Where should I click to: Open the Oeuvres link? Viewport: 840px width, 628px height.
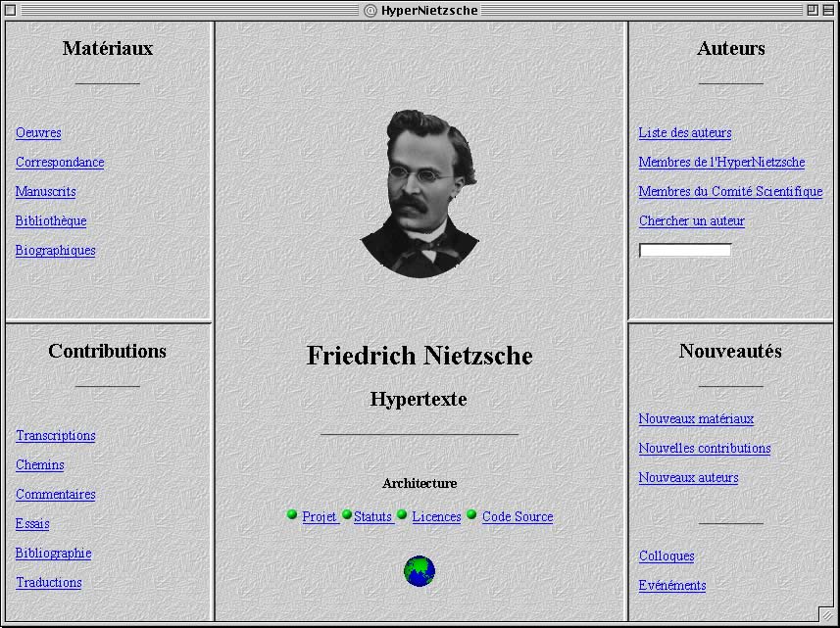(38, 133)
